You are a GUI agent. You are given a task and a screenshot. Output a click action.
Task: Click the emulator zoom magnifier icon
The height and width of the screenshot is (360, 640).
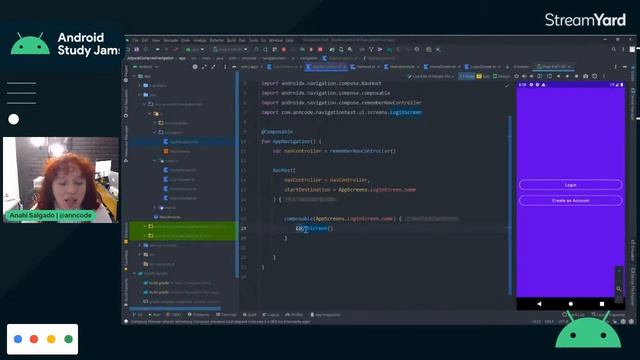(x=618, y=289)
